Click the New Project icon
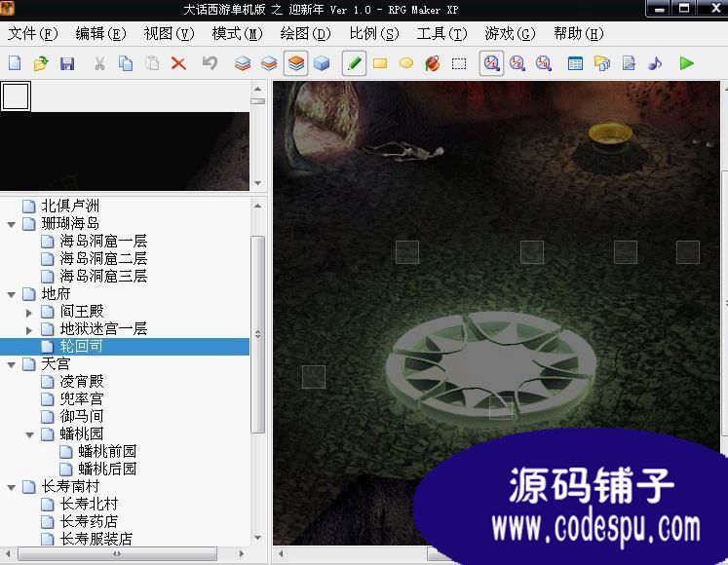This screenshot has width=728, height=565. tap(15, 63)
